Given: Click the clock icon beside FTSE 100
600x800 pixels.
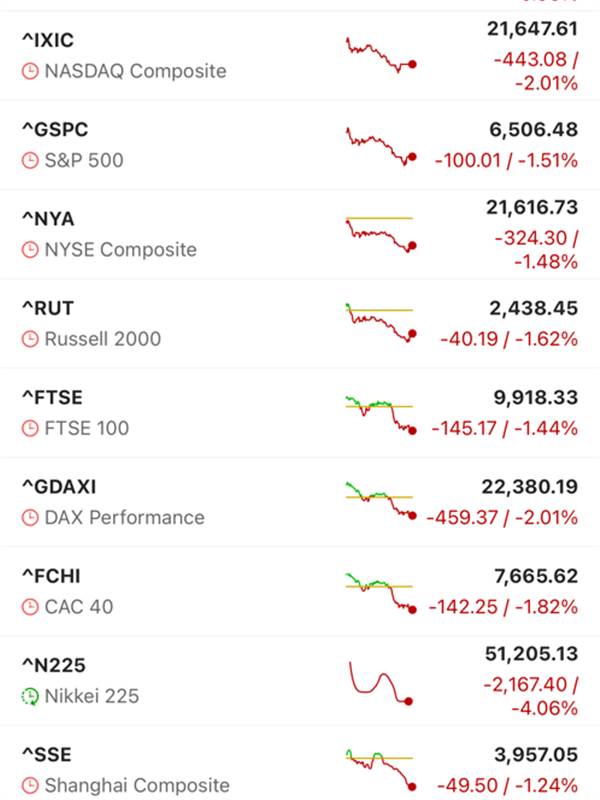Looking at the screenshot, I should 30,428.
